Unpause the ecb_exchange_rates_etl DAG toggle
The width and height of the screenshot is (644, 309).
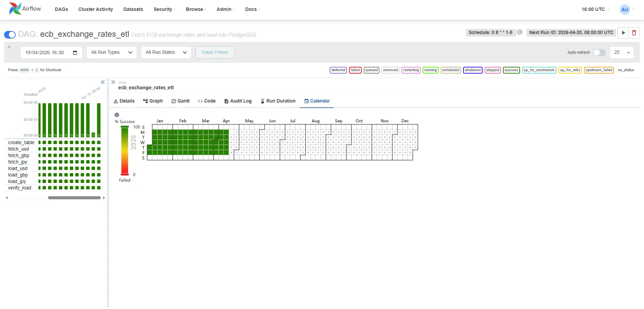pos(10,34)
